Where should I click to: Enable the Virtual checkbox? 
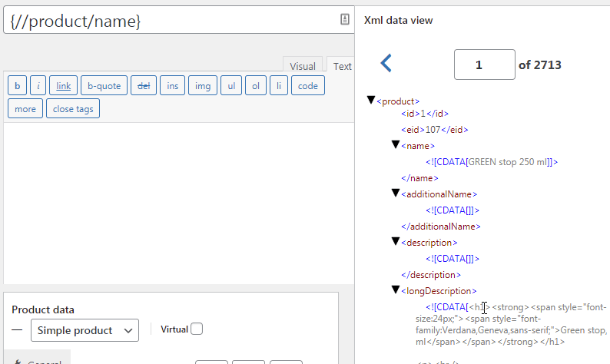point(197,329)
